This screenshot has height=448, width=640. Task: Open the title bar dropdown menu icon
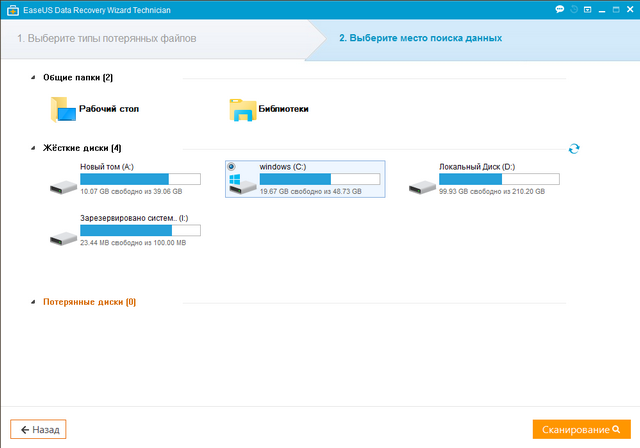[587, 9]
